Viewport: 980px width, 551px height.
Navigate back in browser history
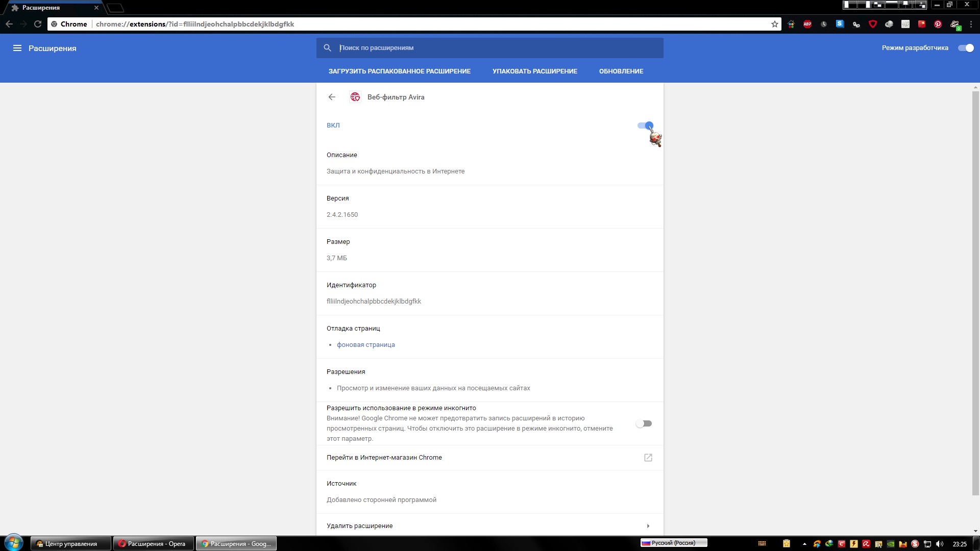(x=9, y=24)
